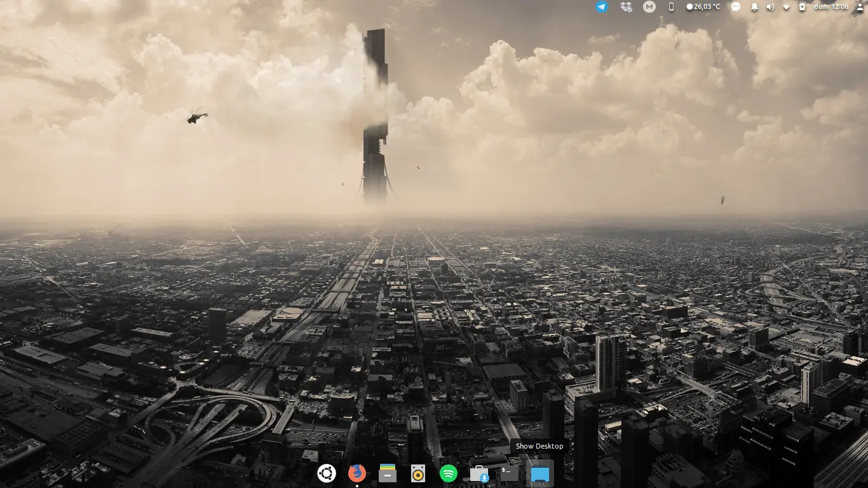
Task: Open the sound volume indicator
Action: click(770, 7)
